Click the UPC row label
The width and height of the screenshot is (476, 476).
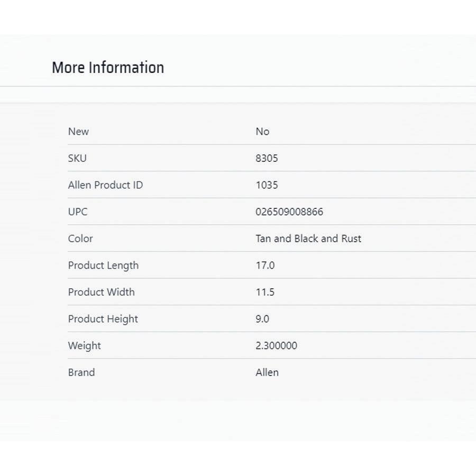point(78,212)
